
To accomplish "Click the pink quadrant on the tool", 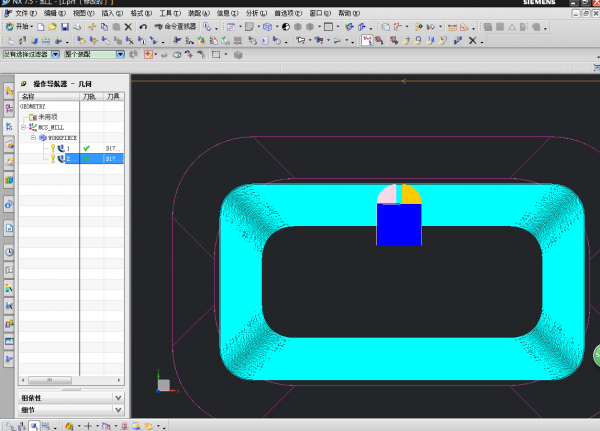I will click(x=387, y=194).
